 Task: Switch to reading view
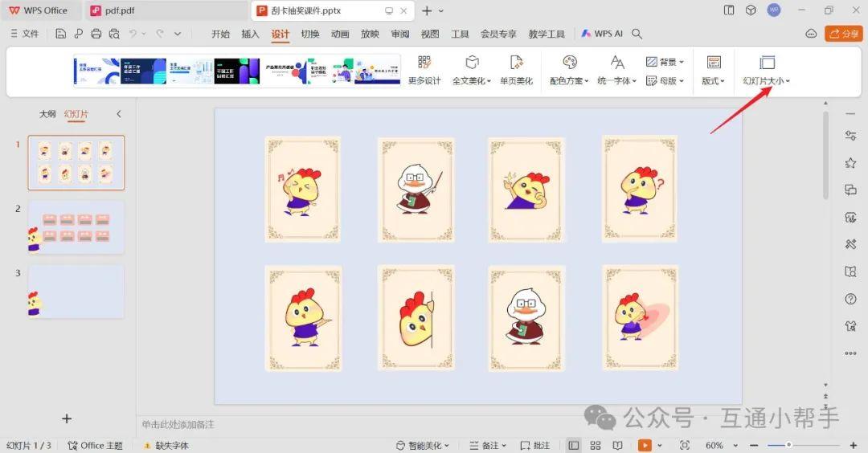617,445
